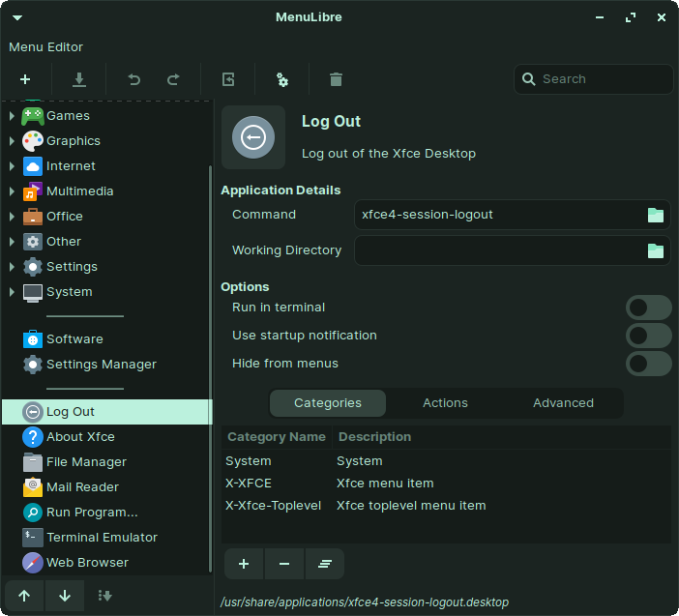This screenshot has width=679, height=616.
Task: Move selected item down with arrow
Action: click(x=65, y=596)
